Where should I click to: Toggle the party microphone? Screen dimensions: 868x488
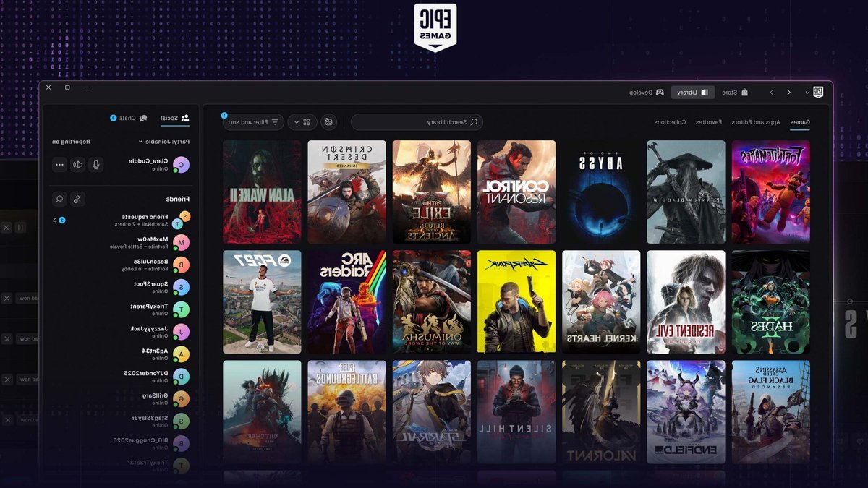(x=95, y=164)
